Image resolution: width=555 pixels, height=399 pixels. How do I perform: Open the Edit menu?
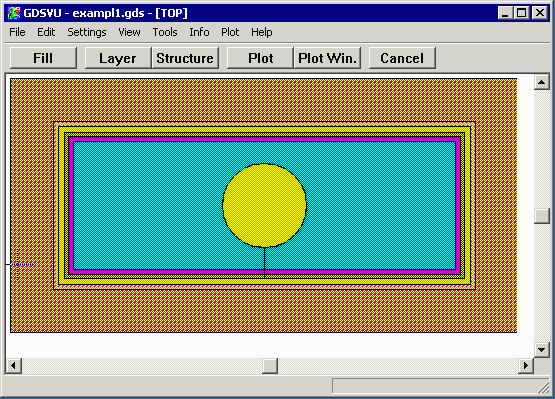[46, 32]
